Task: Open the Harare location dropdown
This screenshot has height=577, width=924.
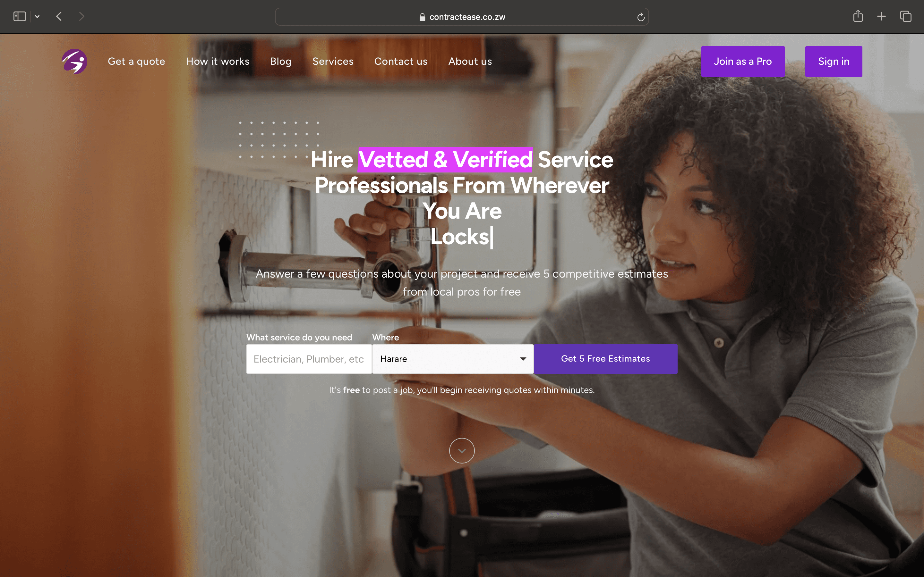Action: [453, 359]
